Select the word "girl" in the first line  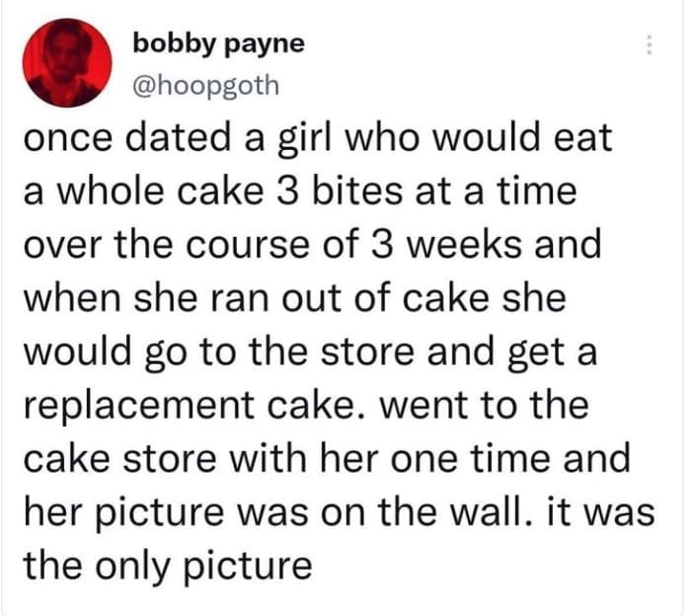click(295, 138)
